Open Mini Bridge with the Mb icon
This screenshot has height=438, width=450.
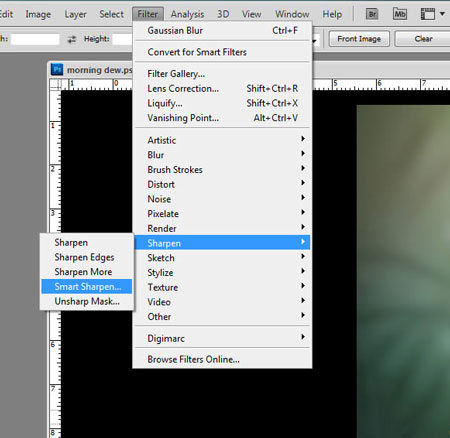click(400, 14)
